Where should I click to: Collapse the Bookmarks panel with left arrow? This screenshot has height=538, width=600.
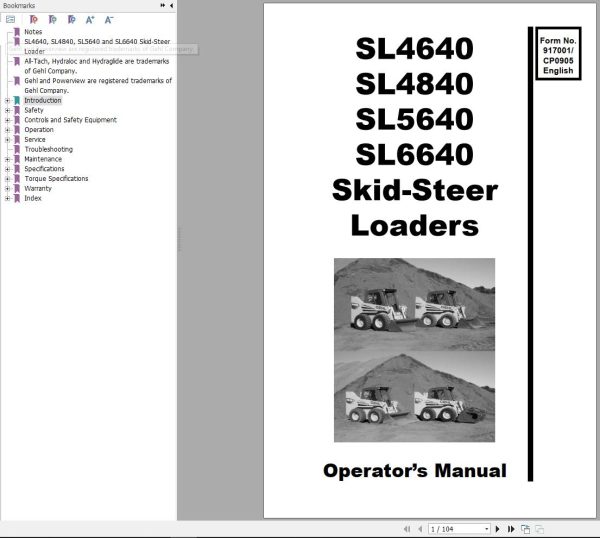coord(171,5)
